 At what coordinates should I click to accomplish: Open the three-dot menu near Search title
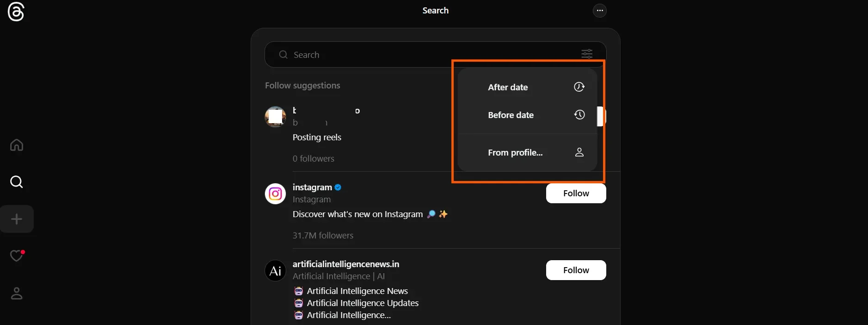tap(599, 10)
